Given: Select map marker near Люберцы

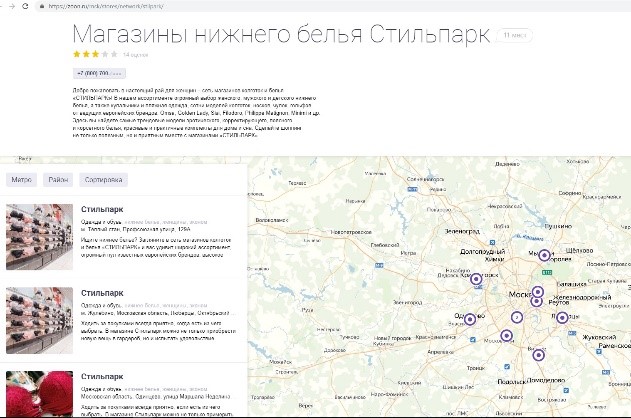Looking at the screenshot, I should pyautogui.click(x=562, y=318).
